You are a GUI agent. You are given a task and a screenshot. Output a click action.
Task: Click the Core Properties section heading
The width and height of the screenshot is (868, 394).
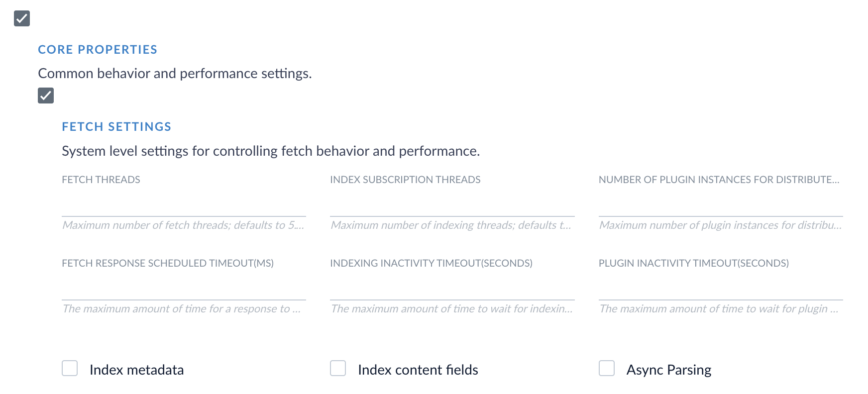pos(98,50)
